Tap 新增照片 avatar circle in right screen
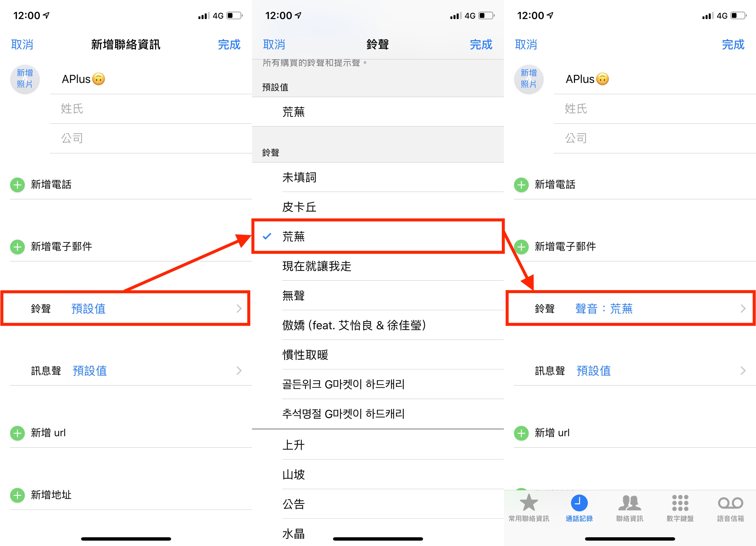The height and width of the screenshot is (546, 756). 529,79
